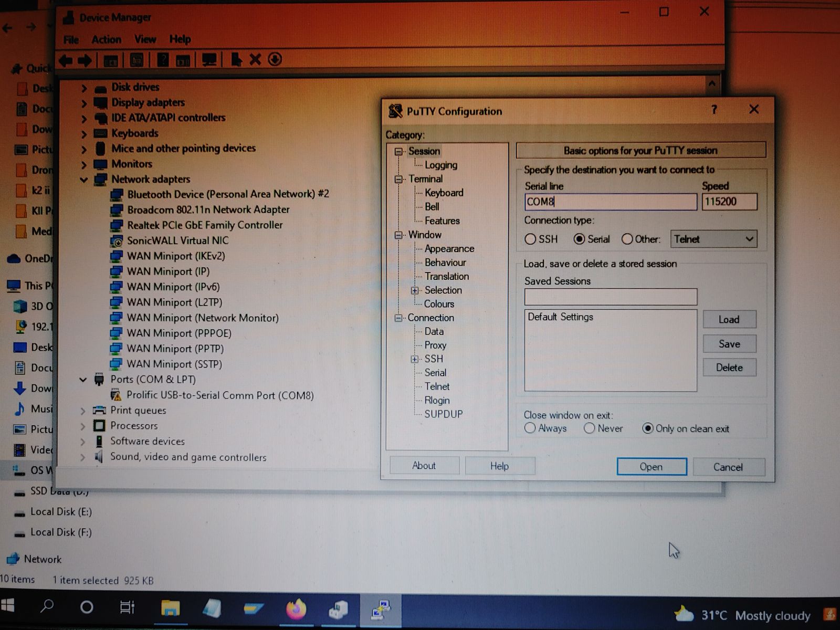840x630 pixels.
Task: Click the Speed input field
Action: point(729,202)
